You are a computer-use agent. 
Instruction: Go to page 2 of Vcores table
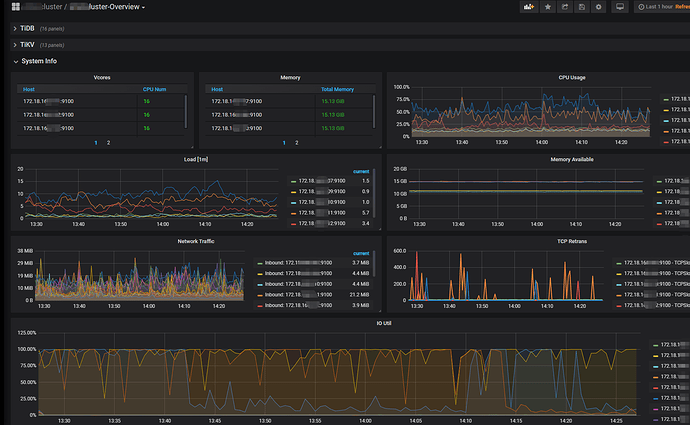click(x=108, y=143)
